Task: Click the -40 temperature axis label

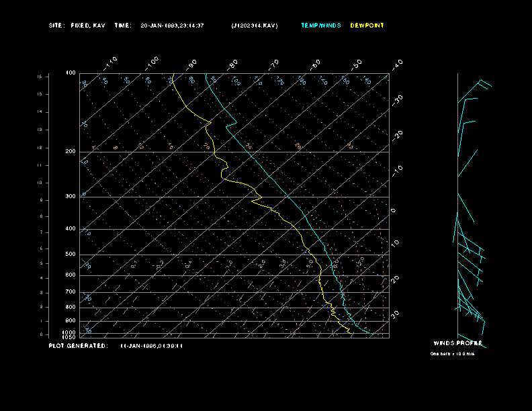Action: pyautogui.click(x=398, y=64)
